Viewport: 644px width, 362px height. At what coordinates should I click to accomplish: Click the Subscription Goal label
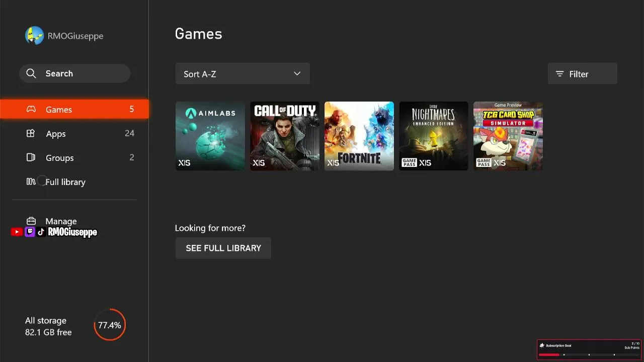point(558,345)
